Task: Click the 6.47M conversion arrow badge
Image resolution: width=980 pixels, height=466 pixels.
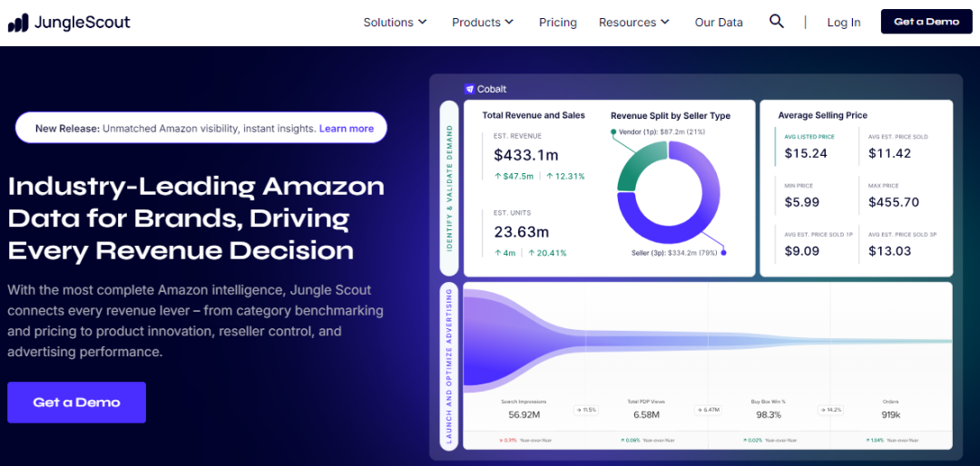Action: [x=708, y=411]
